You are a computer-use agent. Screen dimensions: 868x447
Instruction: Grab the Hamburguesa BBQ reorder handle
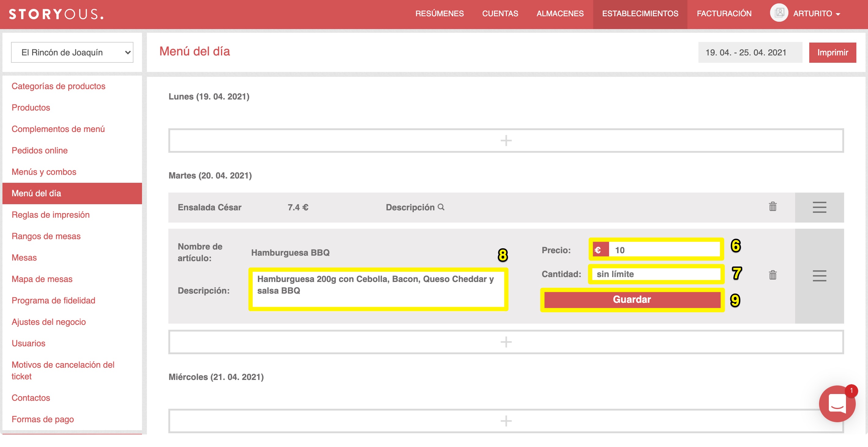coord(819,276)
